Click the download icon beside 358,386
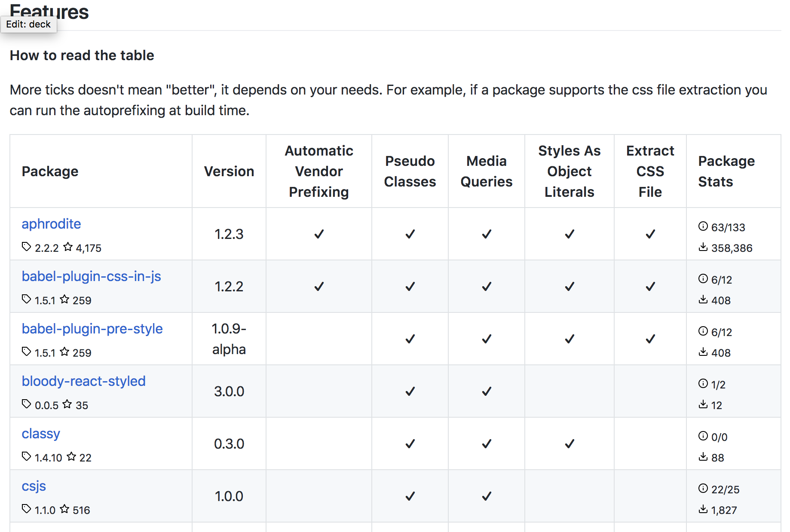This screenshot has height=532, width=790. (703, 247)
